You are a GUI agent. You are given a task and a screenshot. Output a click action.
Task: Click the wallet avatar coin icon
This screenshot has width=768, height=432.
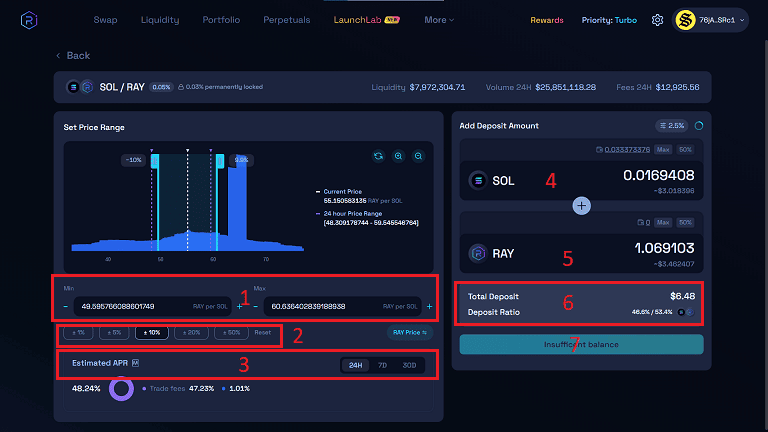click(x=685, y=20)
